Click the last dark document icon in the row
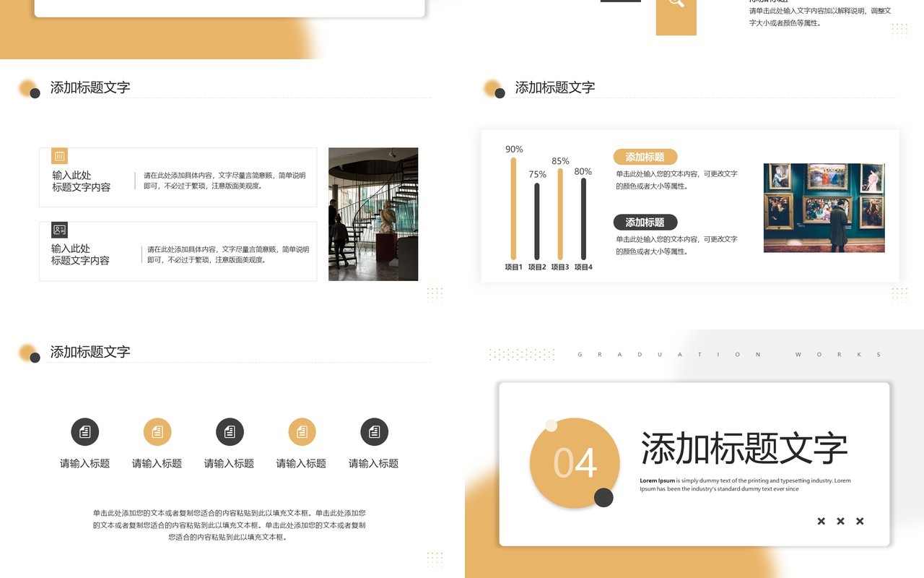 click(374, 432)
